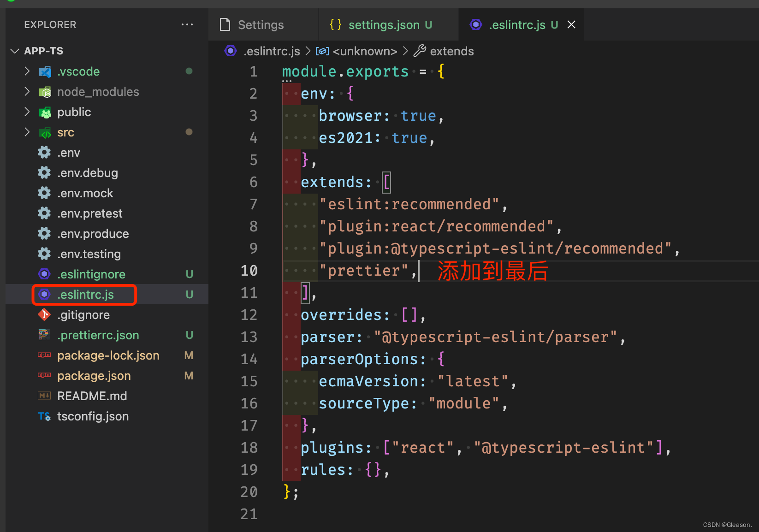This screenshot has width=759, height=532.
Task: Click .eslintrc.js in the breadcrumb
Action: [x=272, y=51]
